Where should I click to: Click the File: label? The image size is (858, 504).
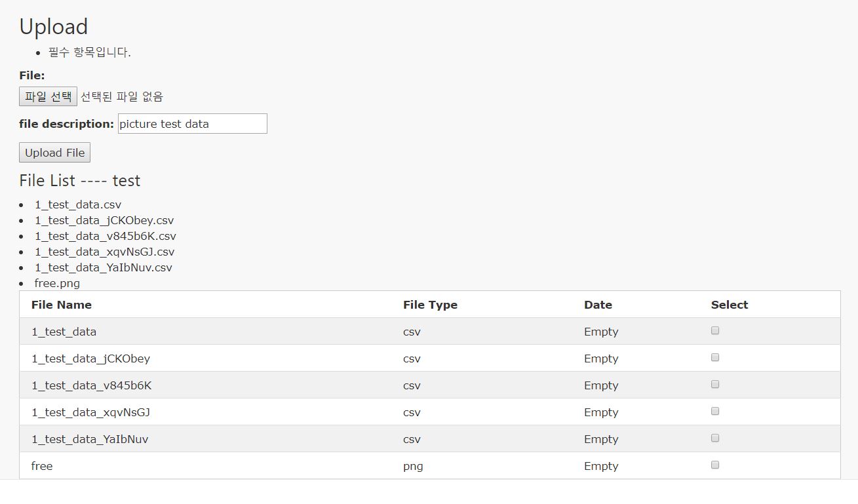[x=32, y=75]
